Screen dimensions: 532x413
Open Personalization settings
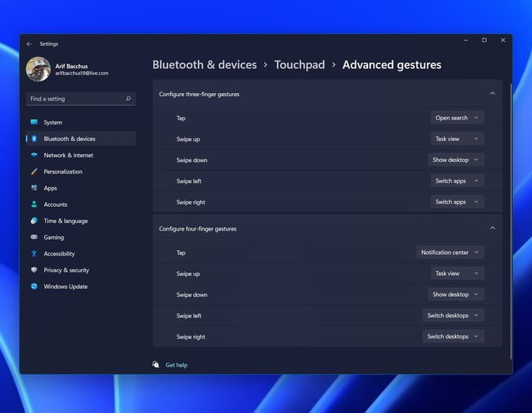click(x=81, y=171)
